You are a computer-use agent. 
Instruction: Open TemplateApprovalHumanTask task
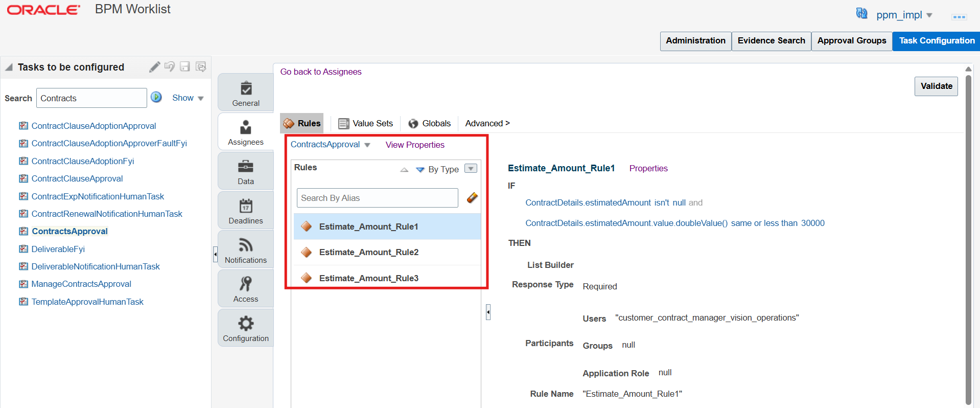[x=87, y=302]
